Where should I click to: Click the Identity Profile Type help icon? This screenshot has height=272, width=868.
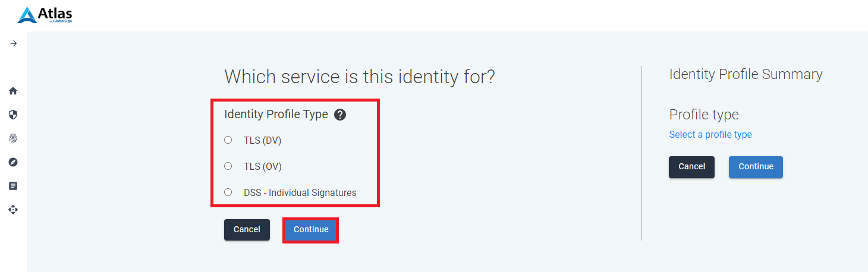(340, 115)
